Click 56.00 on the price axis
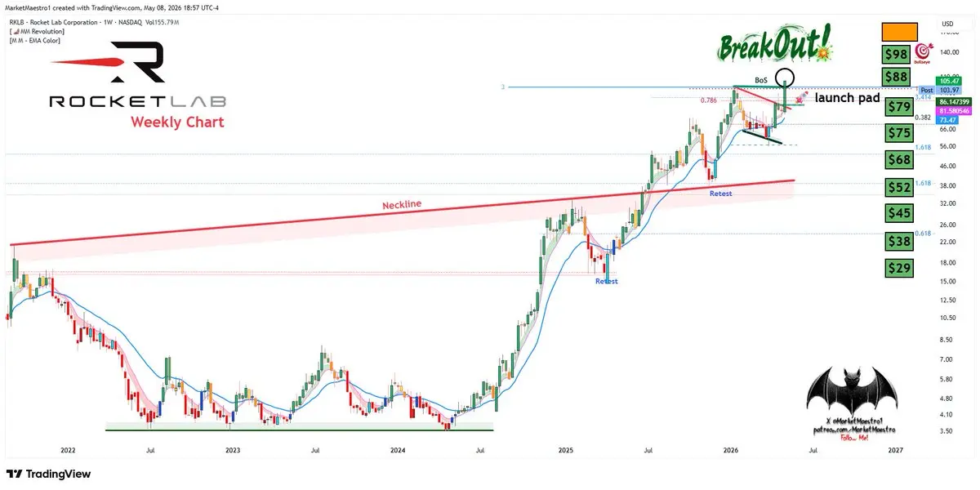Viewport: 980px width, 490px height. pos(947,146)
